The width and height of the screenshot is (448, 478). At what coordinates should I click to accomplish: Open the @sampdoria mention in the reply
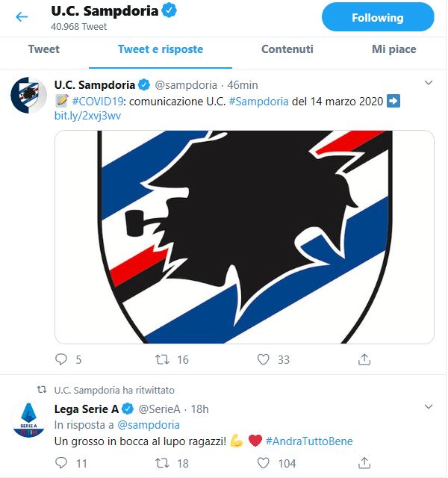click(x=149, y=425)
